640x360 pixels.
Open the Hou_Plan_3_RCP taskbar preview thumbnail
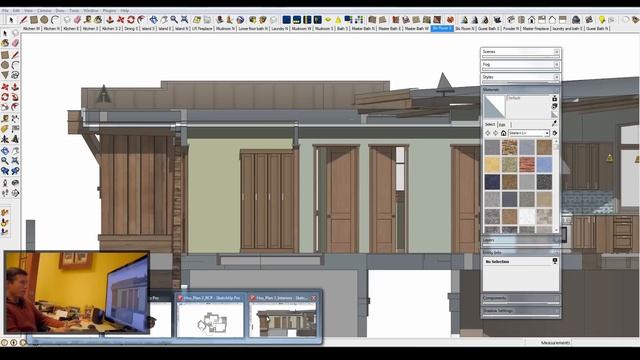click(210, 316)
